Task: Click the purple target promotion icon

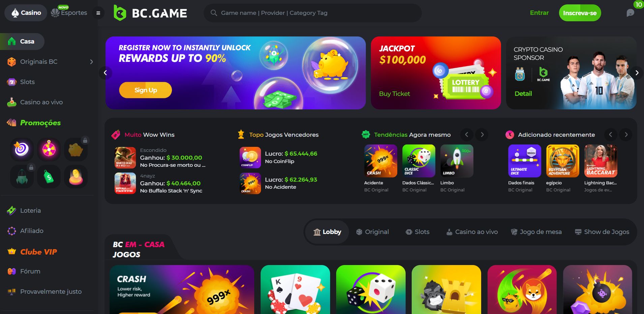Action: [x=22, y=149]
